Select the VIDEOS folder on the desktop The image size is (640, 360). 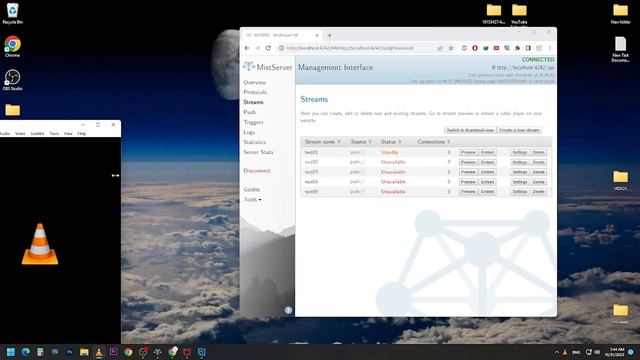pos(620,181)
